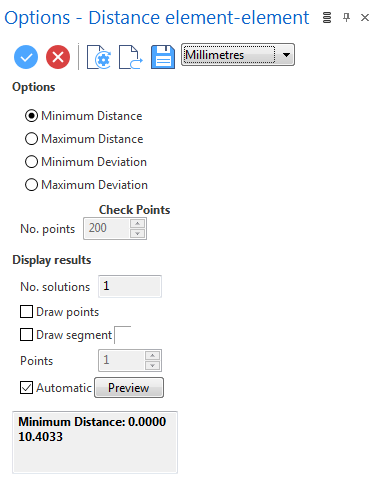This screenshot has height=486, width=376.
Task: Click the Draw segment color swatch
Action: [x=122, y=335]
